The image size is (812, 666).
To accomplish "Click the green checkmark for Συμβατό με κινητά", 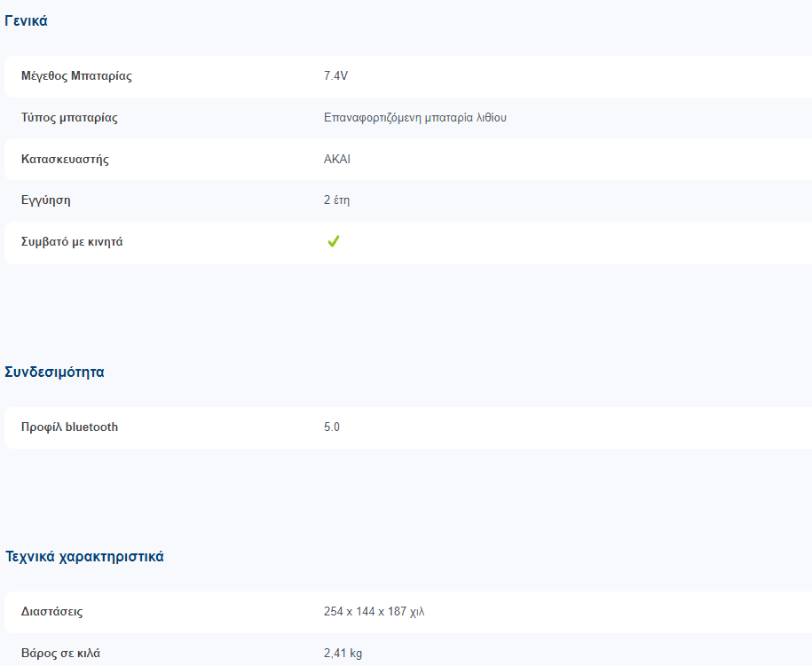I will [x=334, y=241].
